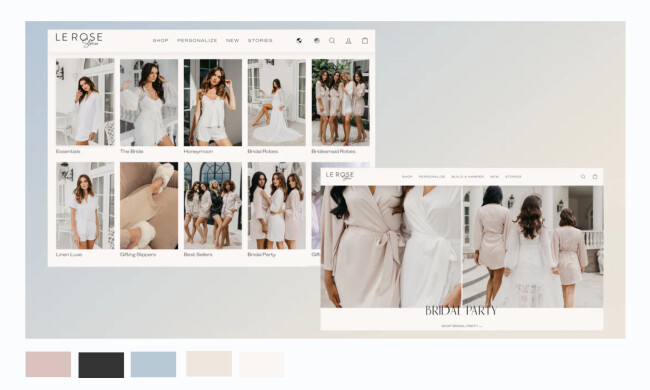The height and width of the screenshot is (390, 650).
Task: Click the 'Essentials' caption text
Action: click(68, 151)
